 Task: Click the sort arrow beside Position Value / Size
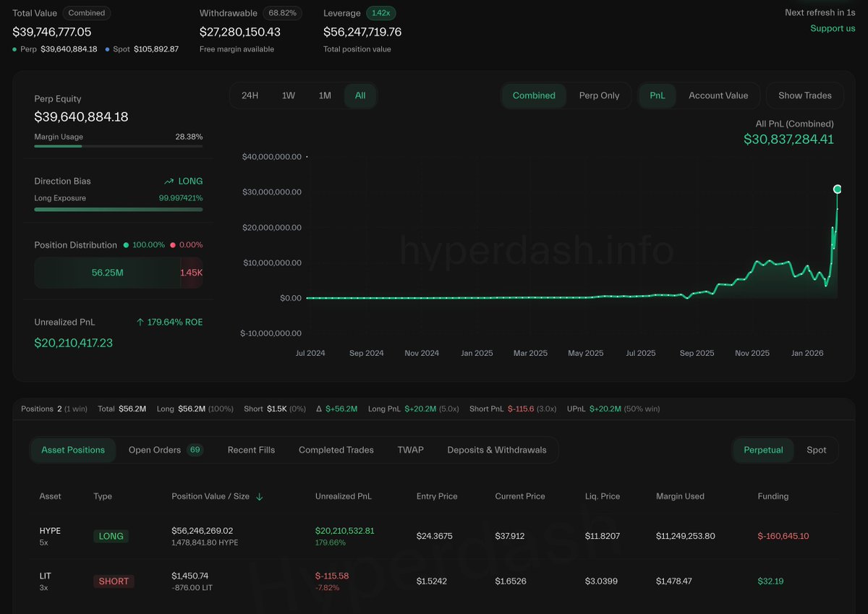(x=260, y=497)
